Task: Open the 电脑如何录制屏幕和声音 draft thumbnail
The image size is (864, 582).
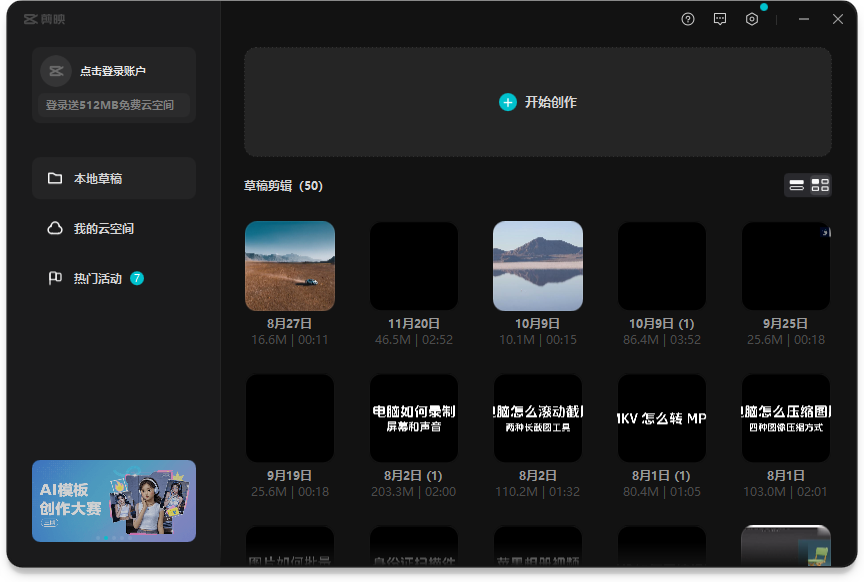Action: 413,417
